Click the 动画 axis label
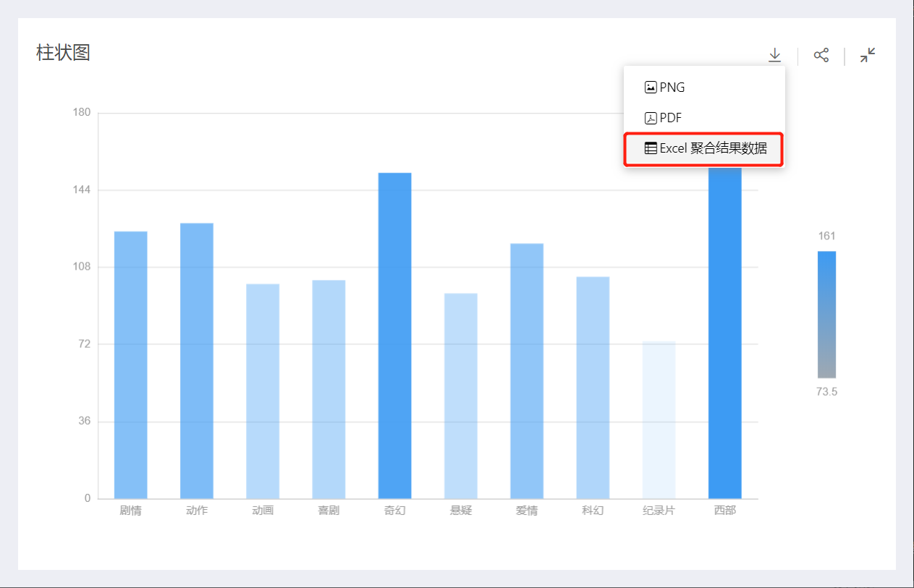Viewport: 914px width, 588px height. tap(263, 511)
